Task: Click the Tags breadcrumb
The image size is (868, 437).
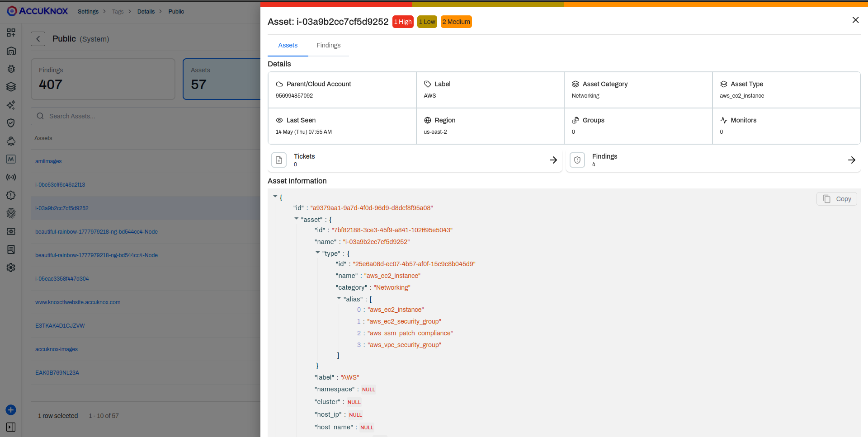Action: tap(118, 12)
